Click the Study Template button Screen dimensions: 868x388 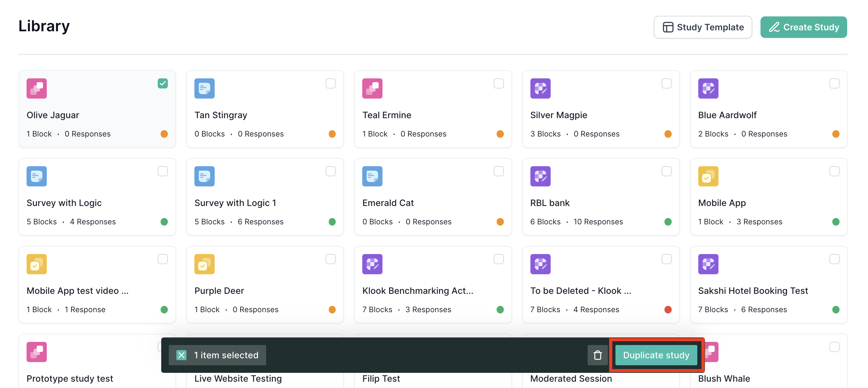pyautogui.click(x=703, y=27)
